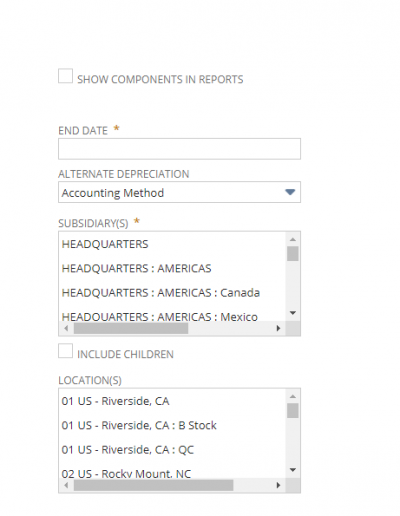The height and width of the screenshot is (516, 400).
Task: Select HEADQUARTERS : AMERICAS subsidiary
Action: (172, 268)
